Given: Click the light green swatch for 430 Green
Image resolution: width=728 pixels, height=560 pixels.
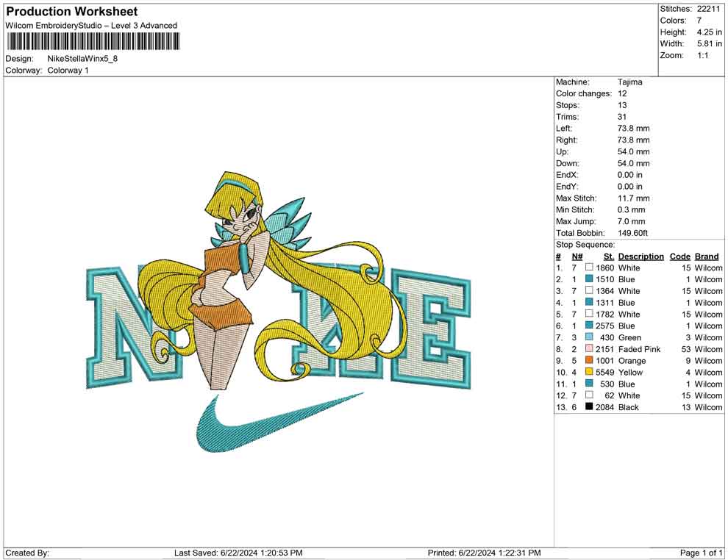Looking at the screenshot, I should 589,337.
